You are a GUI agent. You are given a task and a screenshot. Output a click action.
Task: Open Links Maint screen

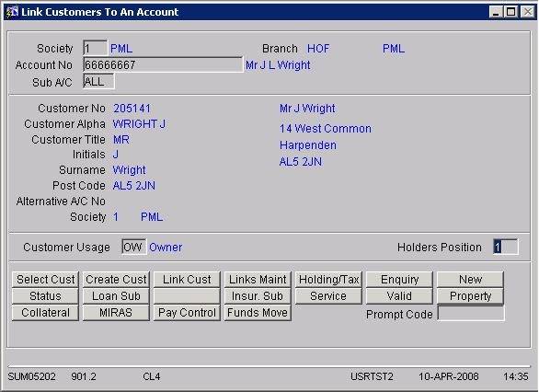(258, 279)
